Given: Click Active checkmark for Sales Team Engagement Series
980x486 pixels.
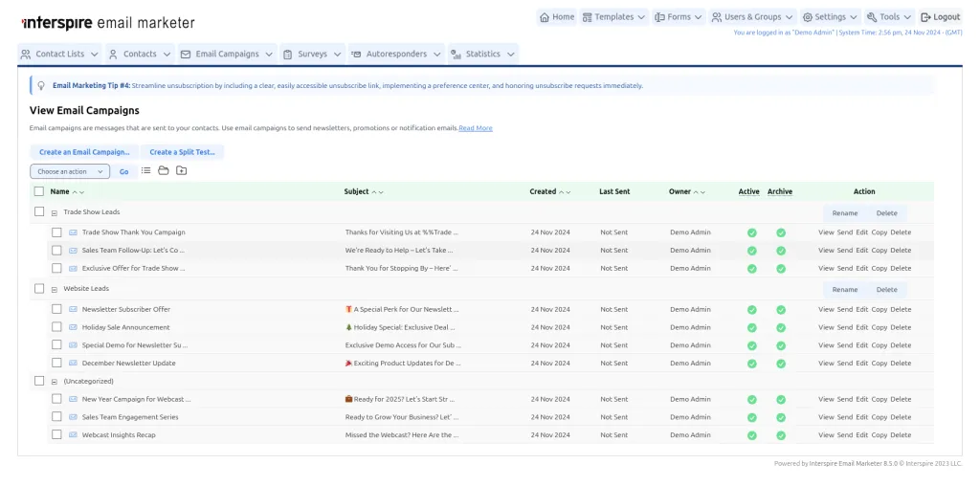Looking at the screenshot, I should (x=752, y=417).
